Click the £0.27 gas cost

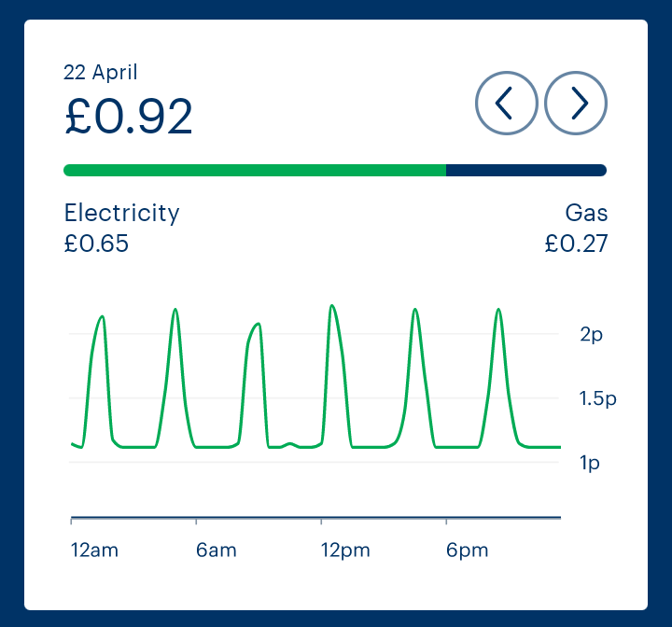pos(576,244)
